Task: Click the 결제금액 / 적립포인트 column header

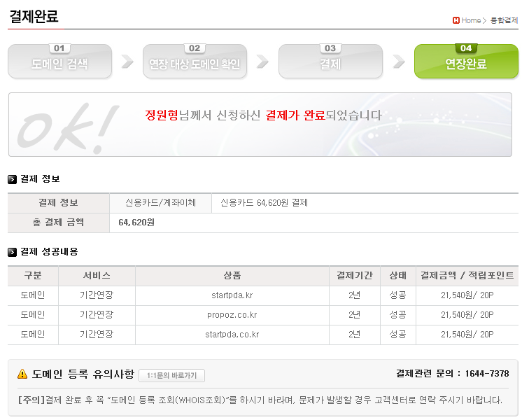Action: click(467, 276)
